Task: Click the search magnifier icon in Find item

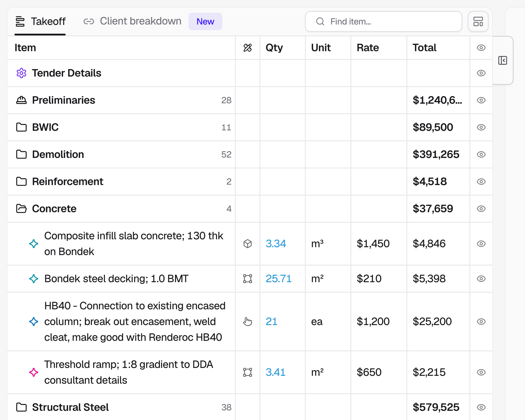Action: (x=320, y=21)
